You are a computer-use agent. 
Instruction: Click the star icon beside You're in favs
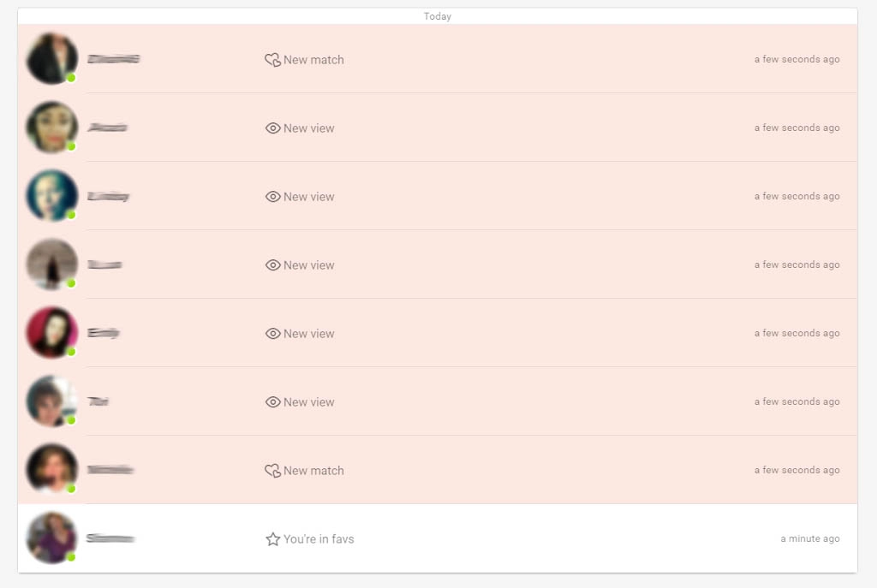point(272,539)
